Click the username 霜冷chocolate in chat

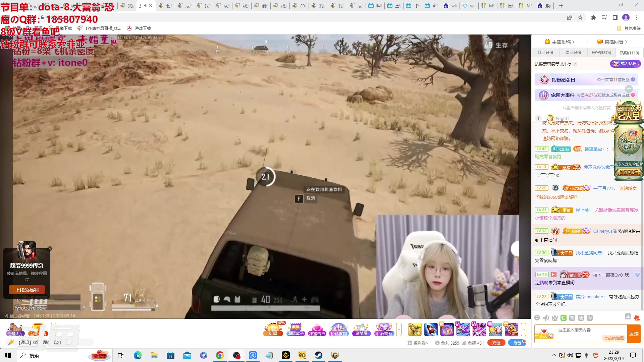(590, 297)
